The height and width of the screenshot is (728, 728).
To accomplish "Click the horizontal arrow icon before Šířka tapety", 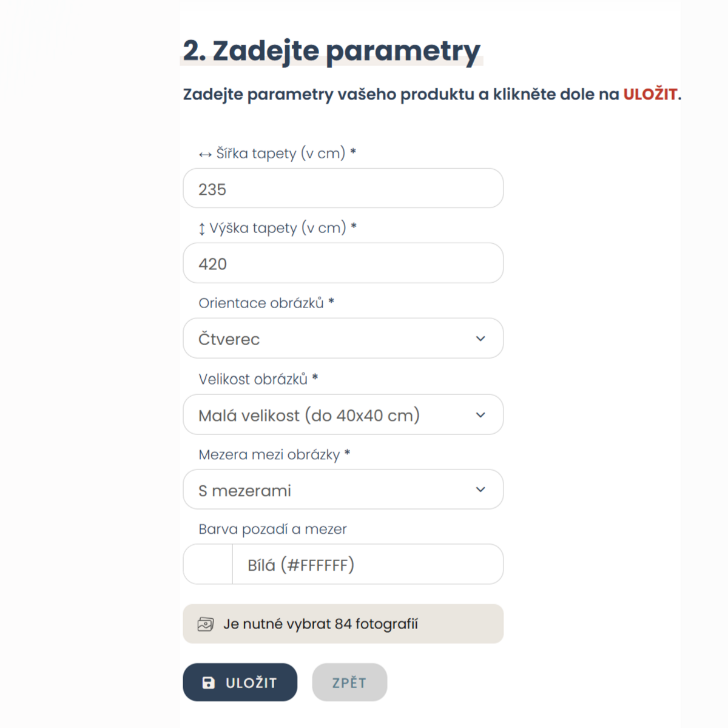I will pos(204,154).
